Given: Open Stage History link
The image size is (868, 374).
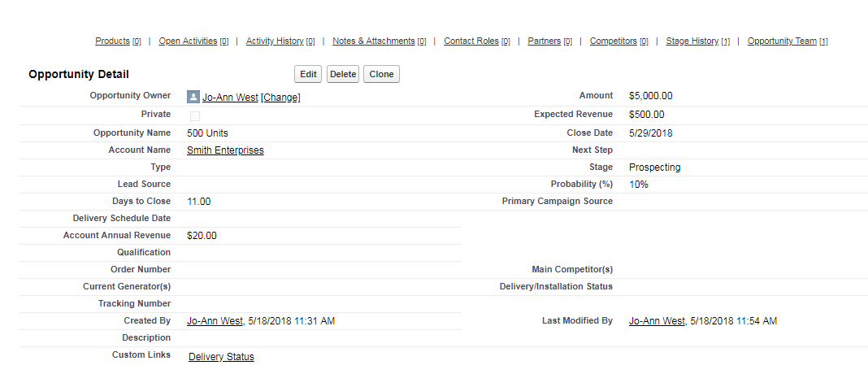Looking at the screenshot, I should click(x=692, y=41).
